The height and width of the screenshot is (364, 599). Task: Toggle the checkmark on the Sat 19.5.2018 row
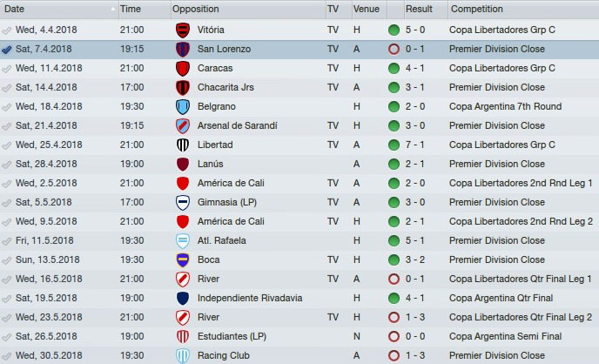tap(7, 298)
